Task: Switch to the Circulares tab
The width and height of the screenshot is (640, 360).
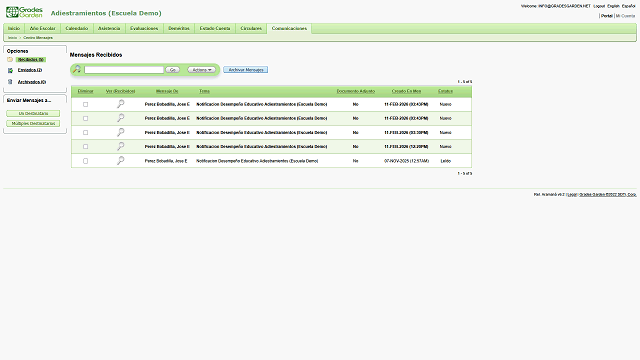Action: click(251, 28)
